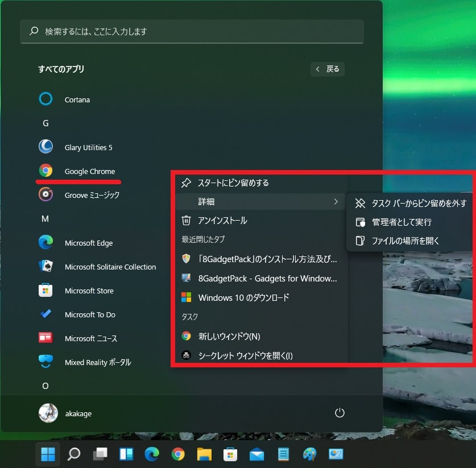
Task: Click the Windows Start button on taskbar
Action: 48,454
